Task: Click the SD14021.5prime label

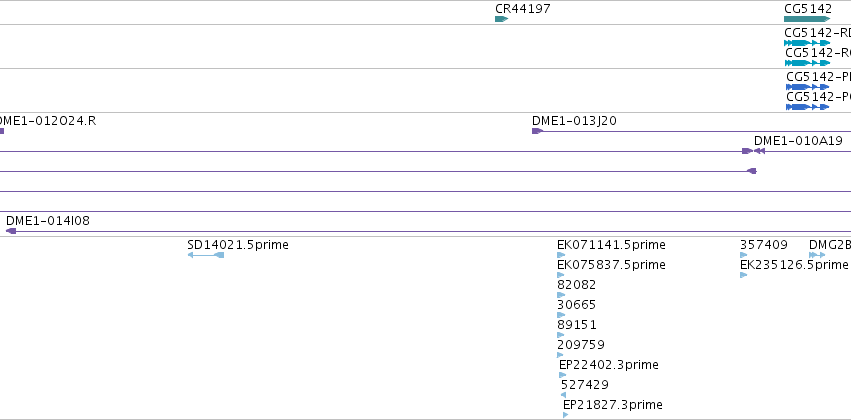Action: click(238, 245)
